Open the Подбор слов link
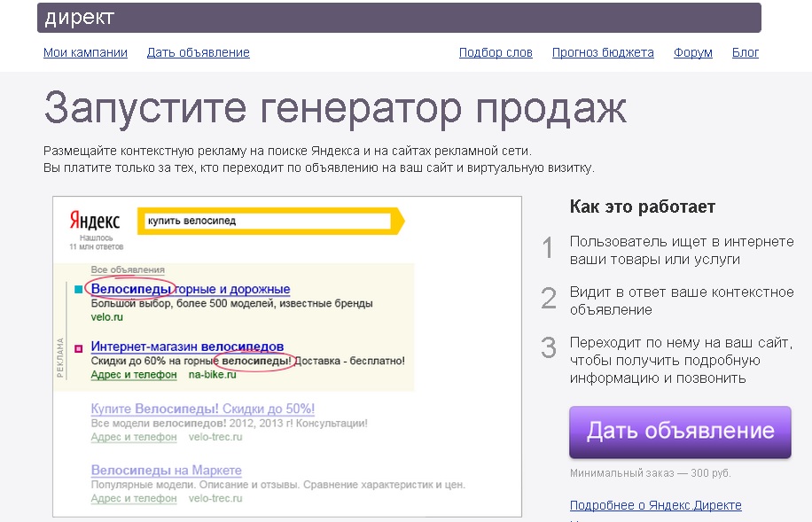The width and height of the screenshot is (812, 522). click(x=496, y=52)
